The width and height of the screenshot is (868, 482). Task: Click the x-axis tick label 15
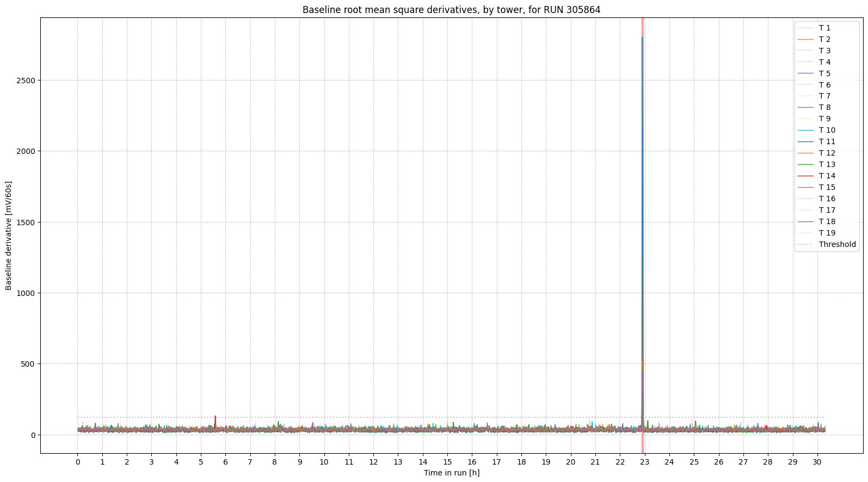pos(447,462)
